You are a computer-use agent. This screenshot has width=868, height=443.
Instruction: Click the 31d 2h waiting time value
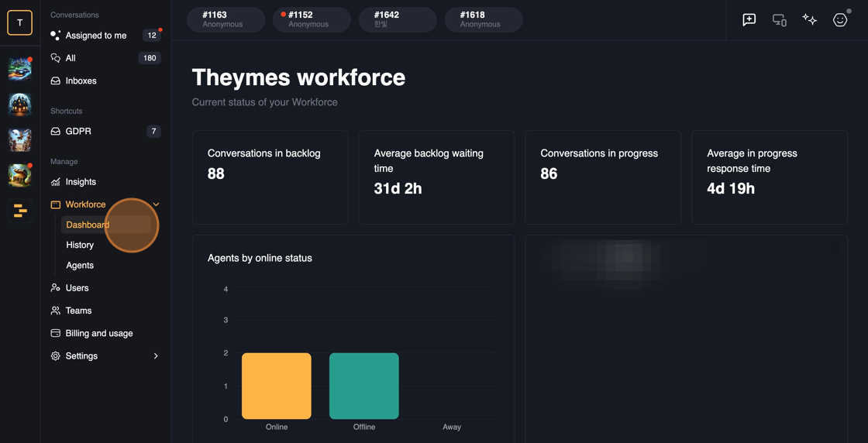(x=398, y=189)
